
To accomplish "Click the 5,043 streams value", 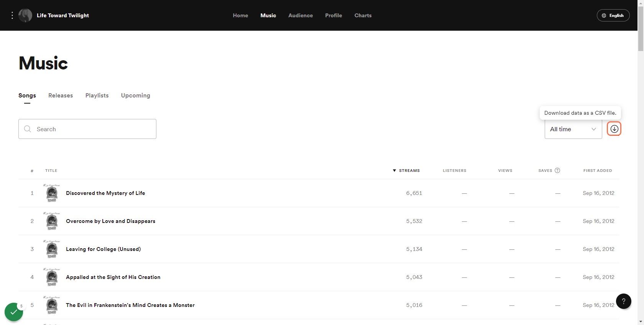I will click(414, 277).
